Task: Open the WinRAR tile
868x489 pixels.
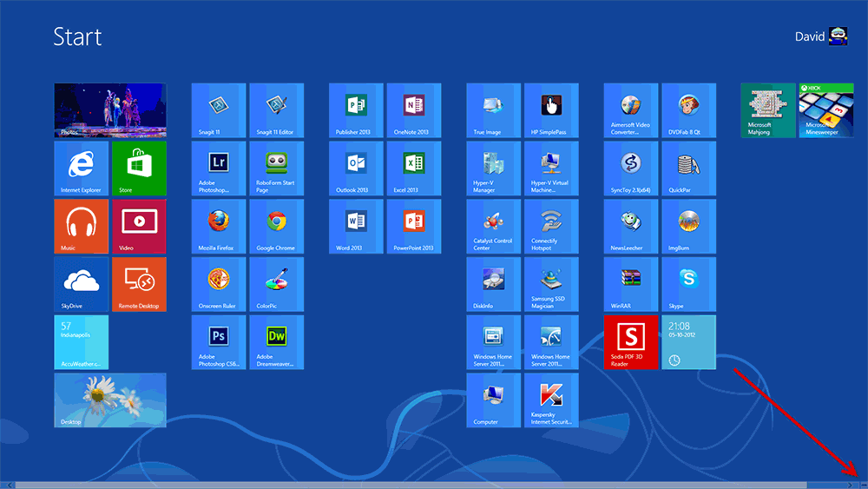Action: (631, 284)
